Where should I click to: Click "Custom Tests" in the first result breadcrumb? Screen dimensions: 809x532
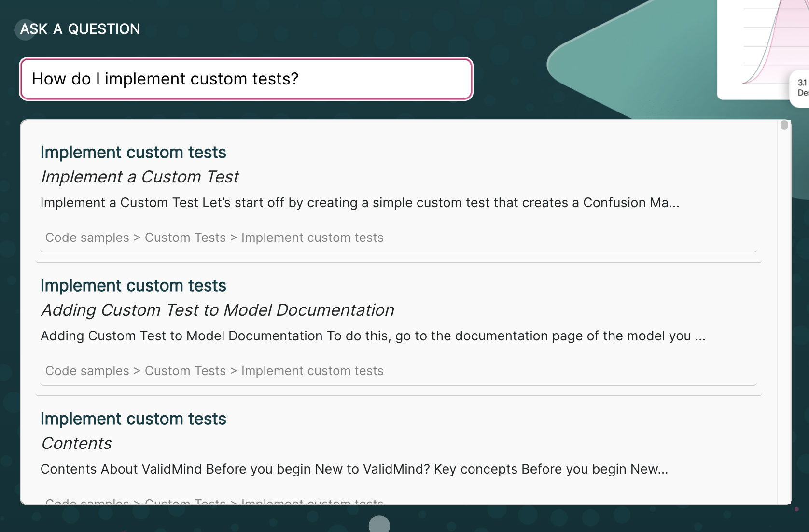pyautogui.click(x=185, y=238)
